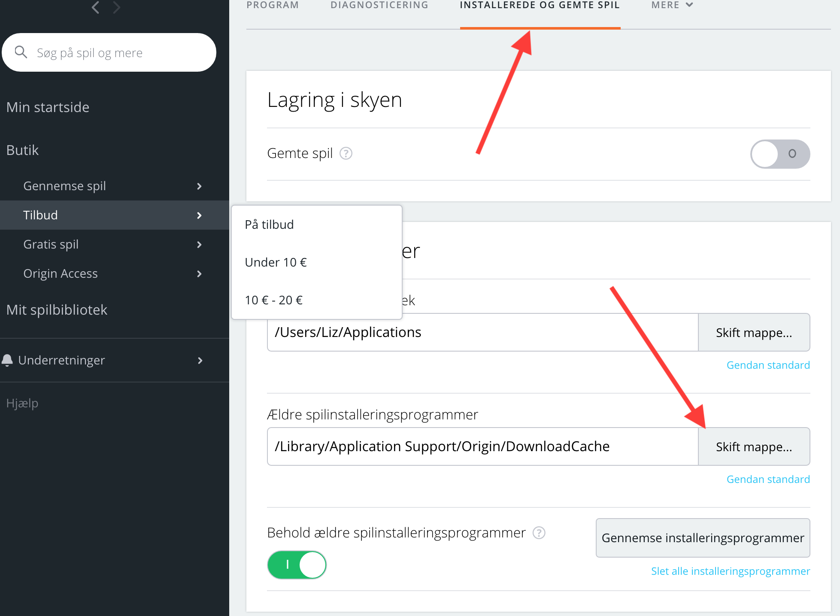Expand Gratis spil submenu chevron
The width and height of the screenshot is (840, 616).
pos(199,244)
